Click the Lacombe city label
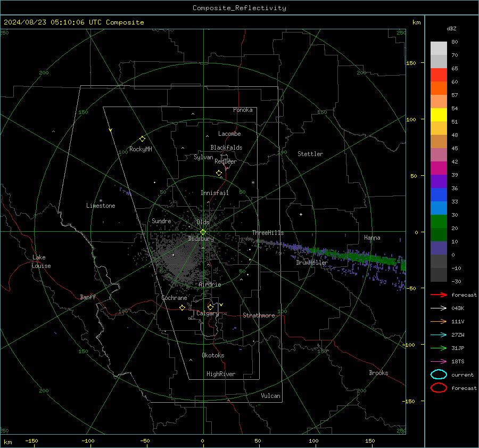Viewport: 479px width, 448px height. pos(229,134)
